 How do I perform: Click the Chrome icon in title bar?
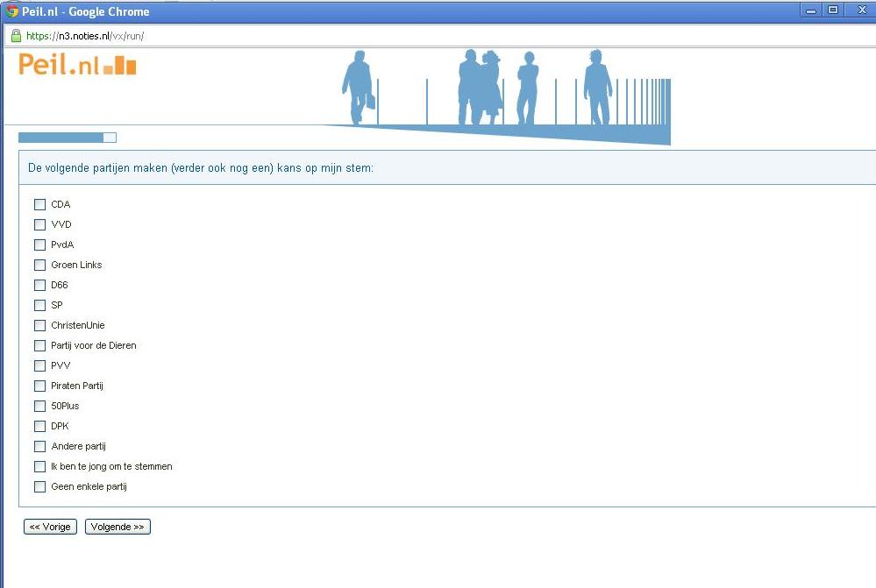tap(11, 11)
